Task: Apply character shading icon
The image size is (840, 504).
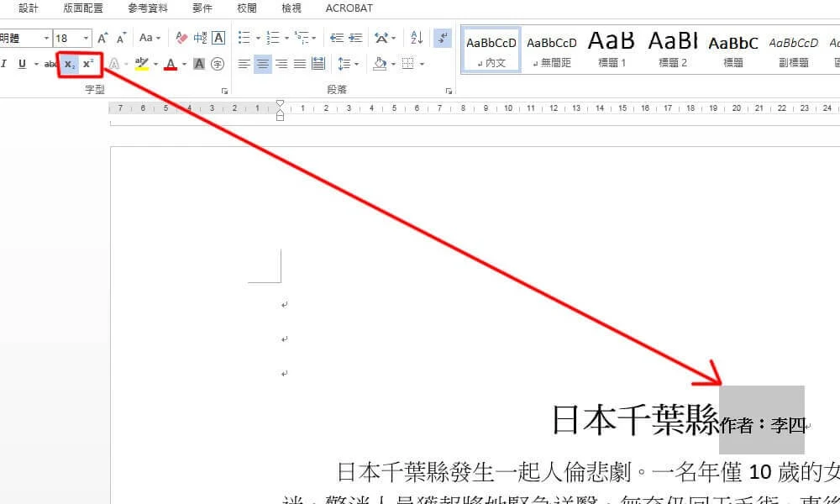Action: [199, 65]
